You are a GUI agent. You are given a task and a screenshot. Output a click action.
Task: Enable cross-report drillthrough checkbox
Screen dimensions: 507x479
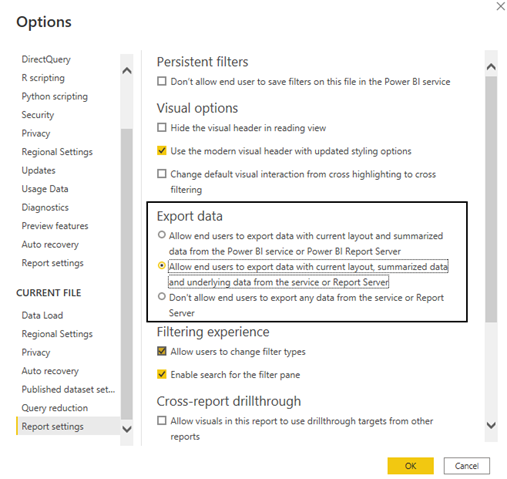point(162,421)
